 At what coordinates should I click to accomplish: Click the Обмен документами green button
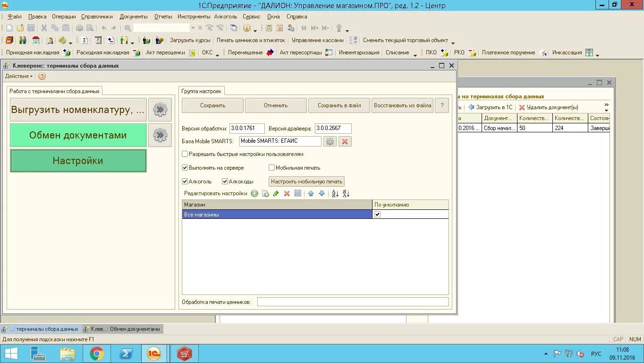[x=78, y=135]
